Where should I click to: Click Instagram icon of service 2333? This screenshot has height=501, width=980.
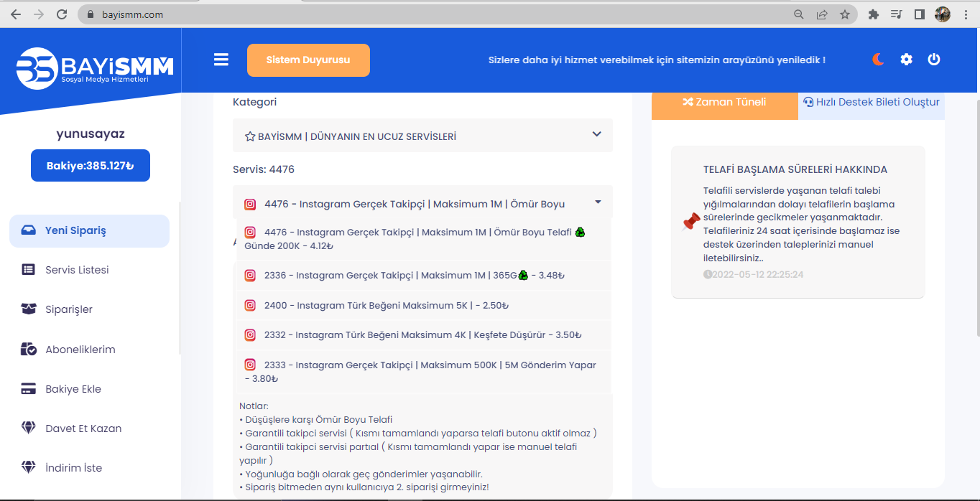[x=250, y=365]
